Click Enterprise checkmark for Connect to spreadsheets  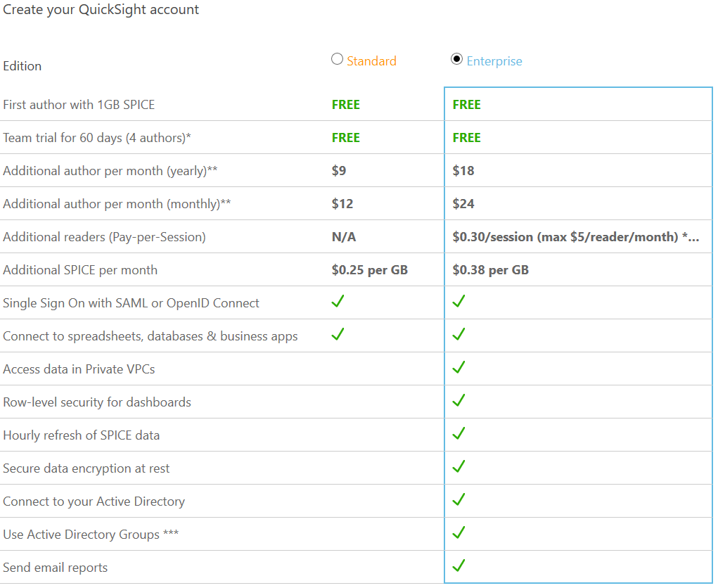tap(459, 334)
